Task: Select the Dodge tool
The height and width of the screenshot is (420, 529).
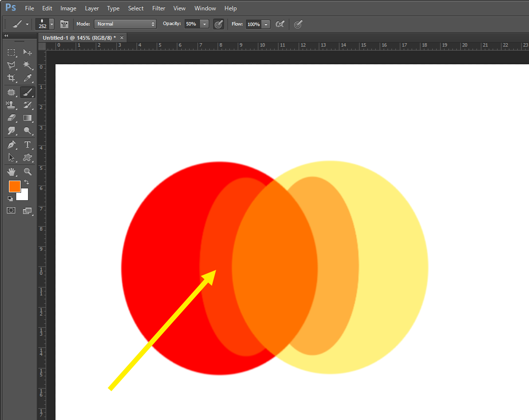Action: [x=28, y=131]
